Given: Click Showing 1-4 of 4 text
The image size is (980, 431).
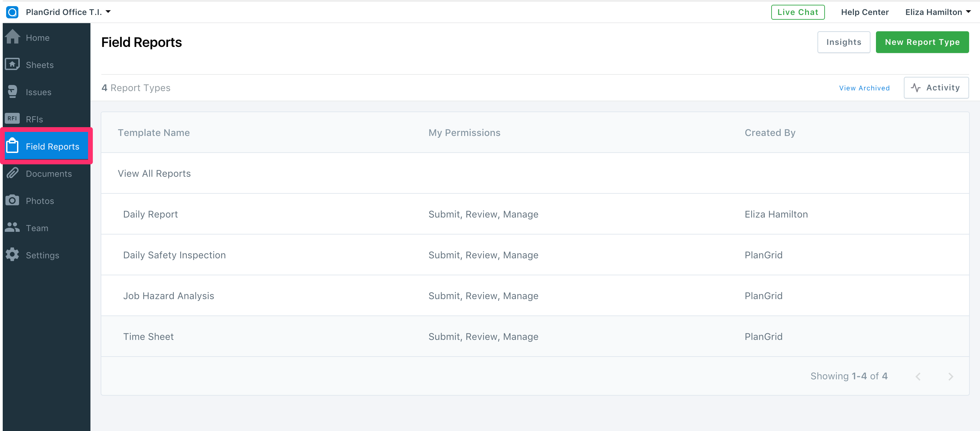Looking at the screenshot, I should click(849, 376).
